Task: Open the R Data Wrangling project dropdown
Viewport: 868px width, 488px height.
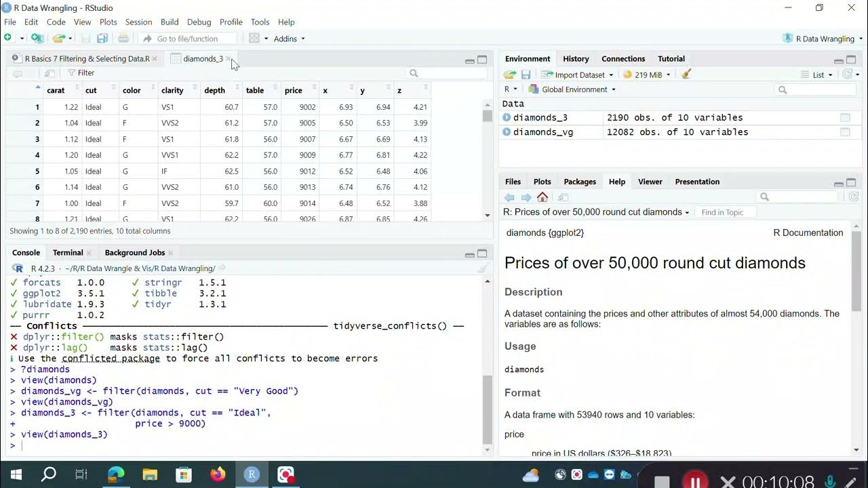Action: click(x=822, y=39)
